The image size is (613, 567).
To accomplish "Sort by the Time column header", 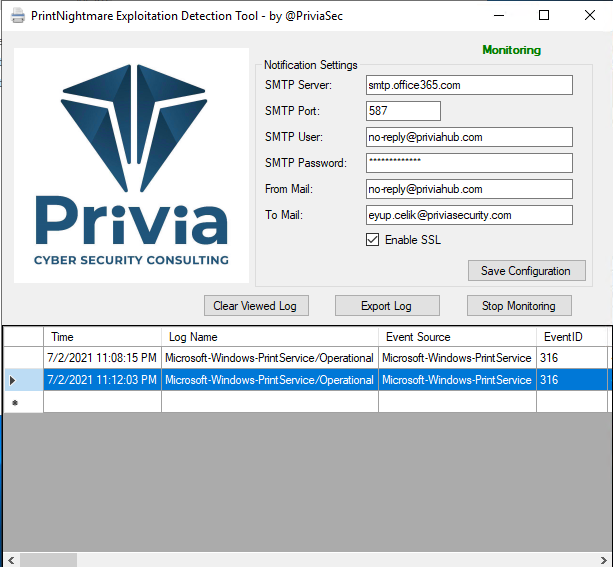I will click(x=102, y=337).
